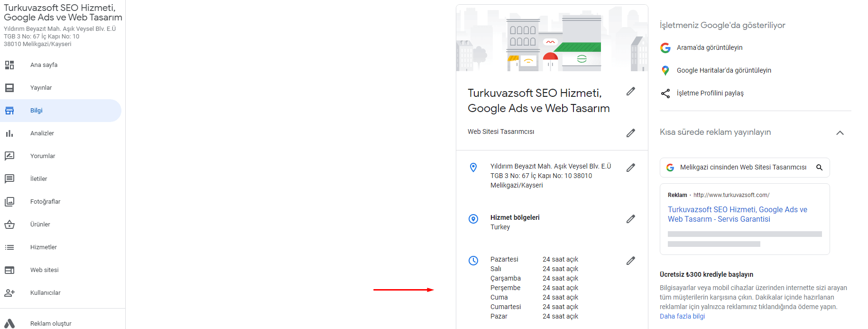
Task: Open Web sitesi sidebar label
Action: 45,270
